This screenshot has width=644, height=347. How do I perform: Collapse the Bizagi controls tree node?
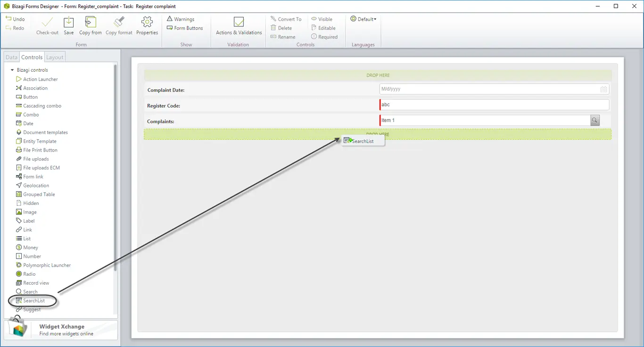click(x=12, y=70)
